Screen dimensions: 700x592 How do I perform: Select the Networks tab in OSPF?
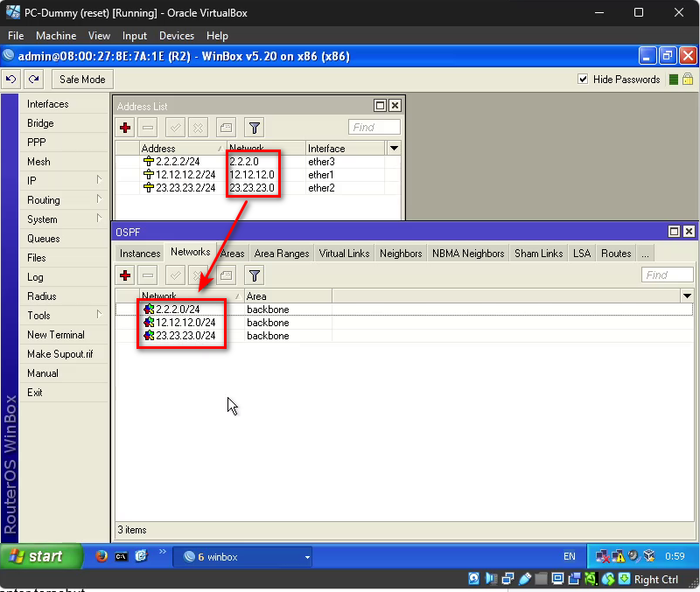point(190,252)
